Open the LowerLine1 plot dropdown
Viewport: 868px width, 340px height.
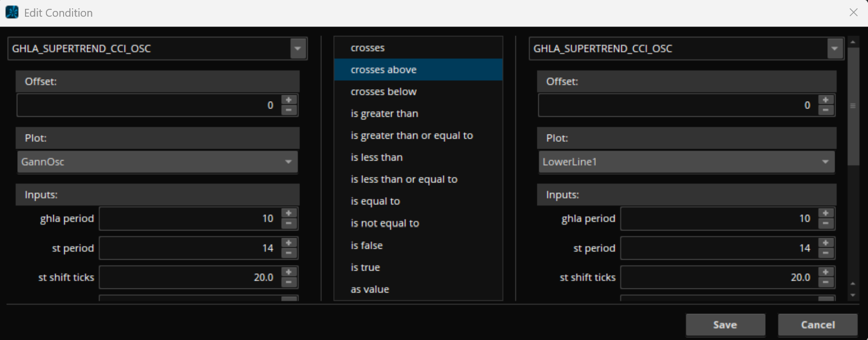coord(825,162)
